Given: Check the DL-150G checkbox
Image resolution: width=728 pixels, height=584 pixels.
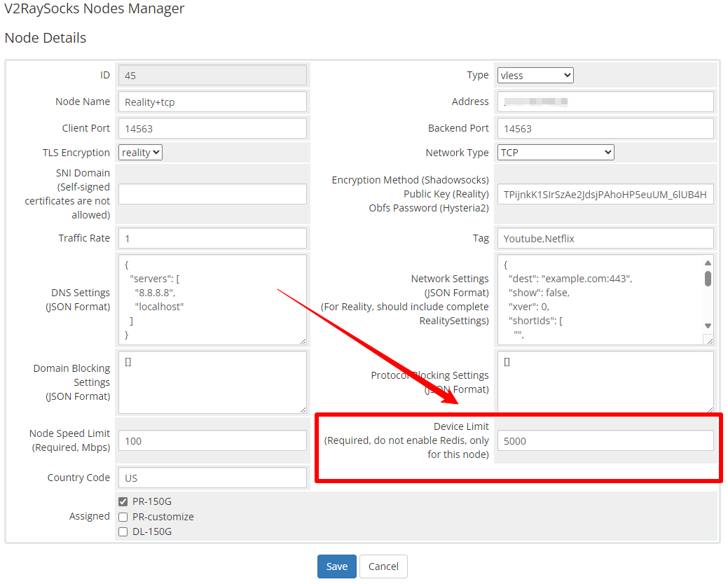Looking at the screenshot, I should point(123,531).
